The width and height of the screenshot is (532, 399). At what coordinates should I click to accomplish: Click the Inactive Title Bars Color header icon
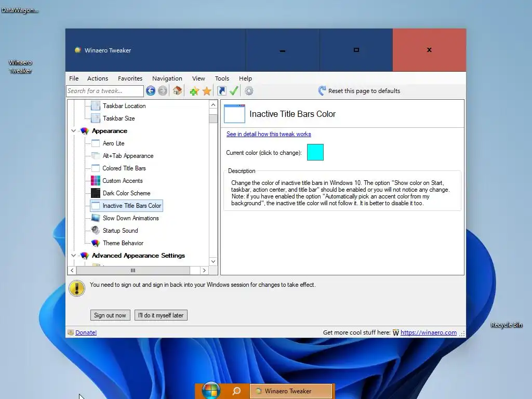pos(234,114)
